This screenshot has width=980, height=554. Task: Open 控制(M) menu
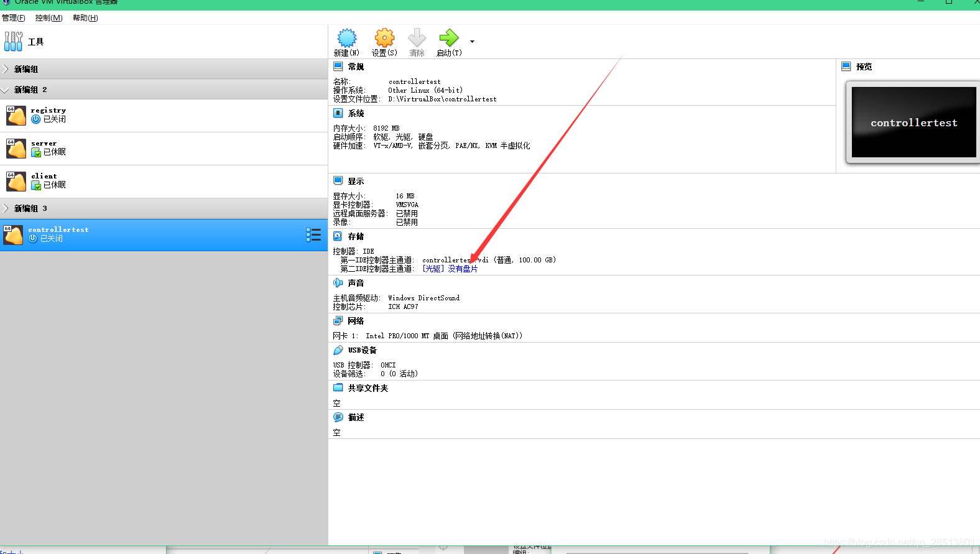click(x=49, y=17)
